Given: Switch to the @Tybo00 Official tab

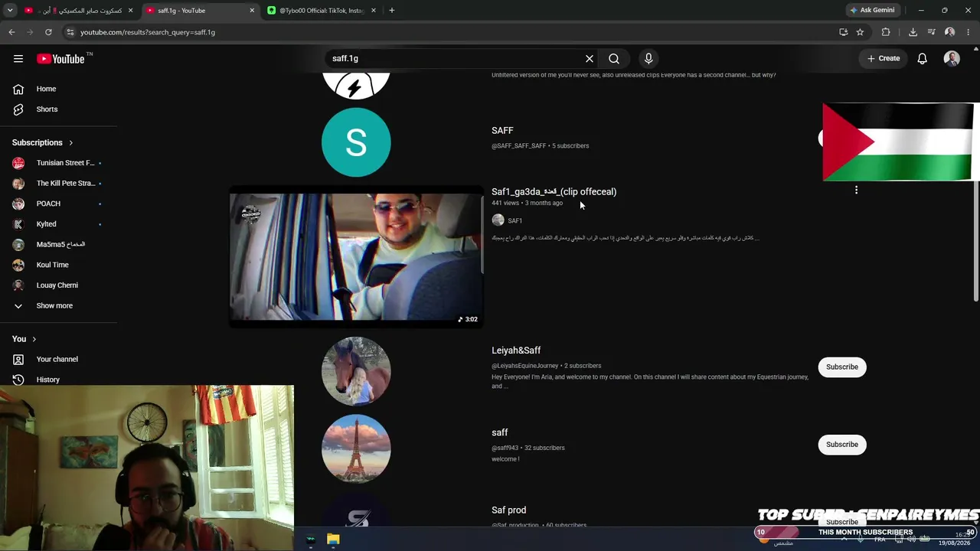Looking at the screenshot, I should 321,11.
